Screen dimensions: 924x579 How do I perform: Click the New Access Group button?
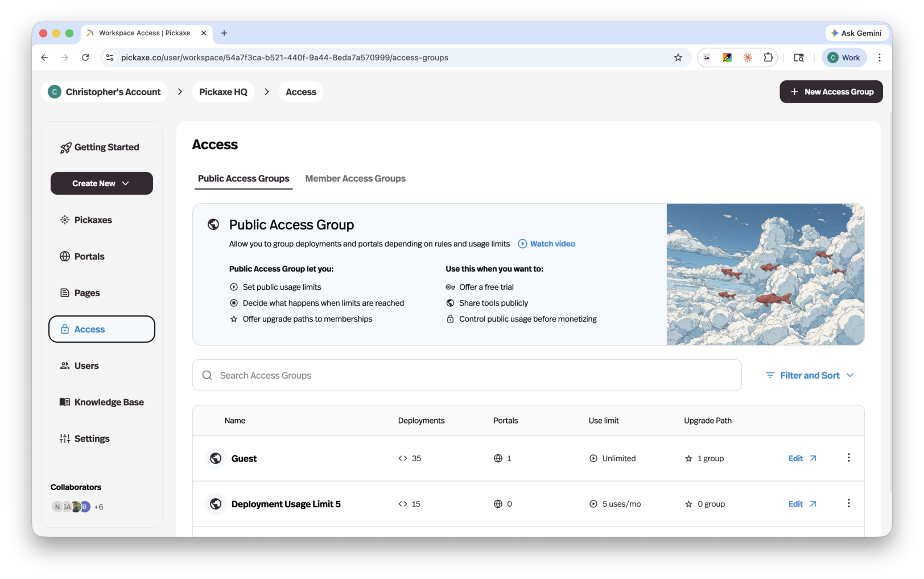click(x=831, y=92)
